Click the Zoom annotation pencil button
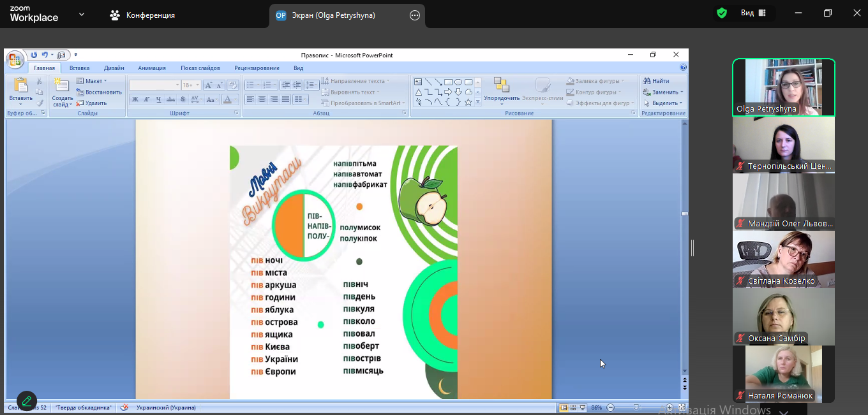 click(x=27, y=401)
